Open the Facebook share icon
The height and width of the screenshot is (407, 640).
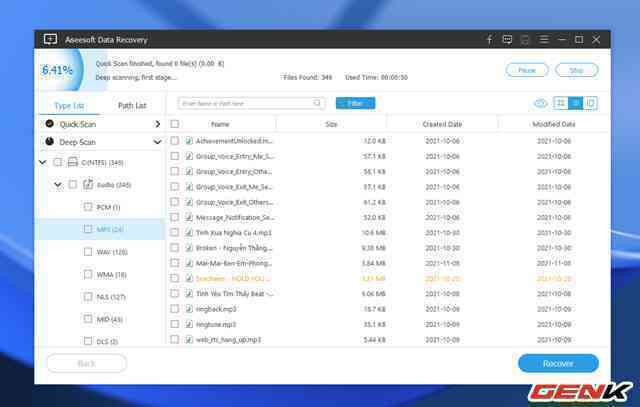489,39
